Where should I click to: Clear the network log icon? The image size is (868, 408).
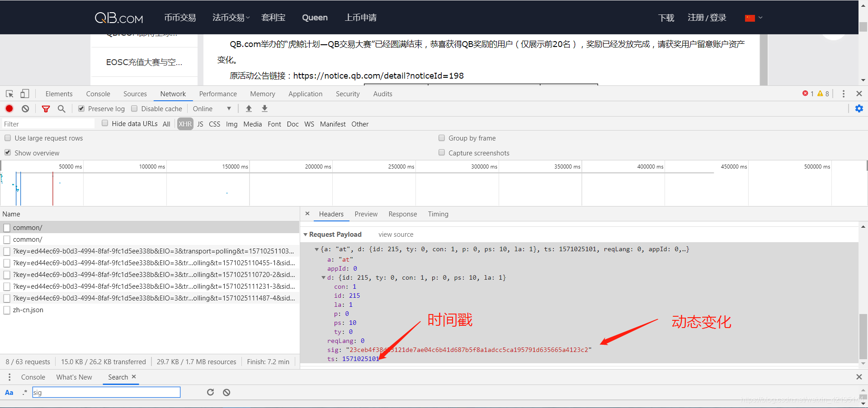(25, 108)
